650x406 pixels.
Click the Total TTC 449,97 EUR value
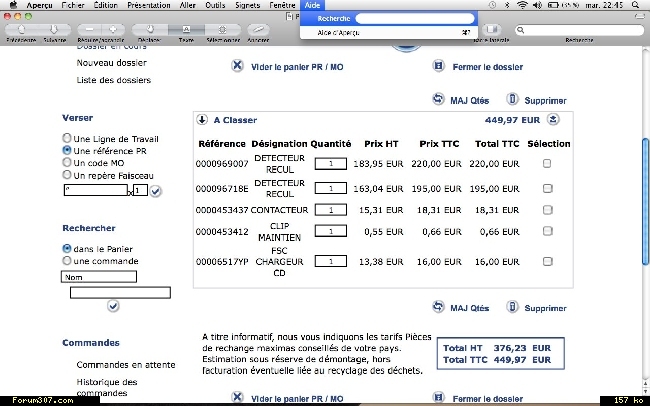point(522,360)
